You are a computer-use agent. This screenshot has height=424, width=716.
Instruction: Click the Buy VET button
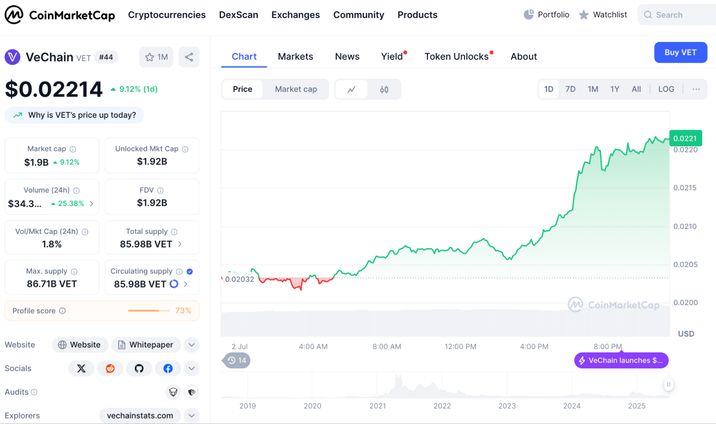point(680,52)
